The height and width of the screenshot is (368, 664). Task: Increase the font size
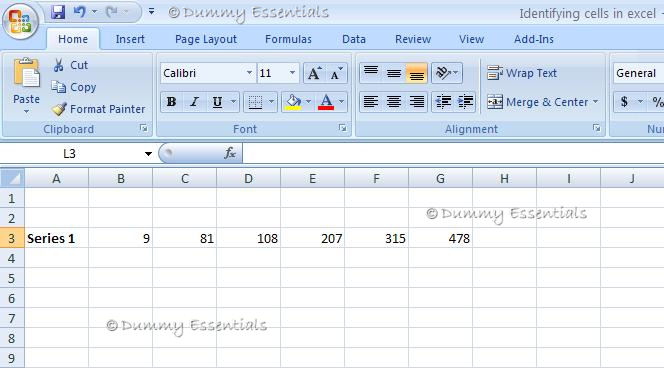click(314, 73)
